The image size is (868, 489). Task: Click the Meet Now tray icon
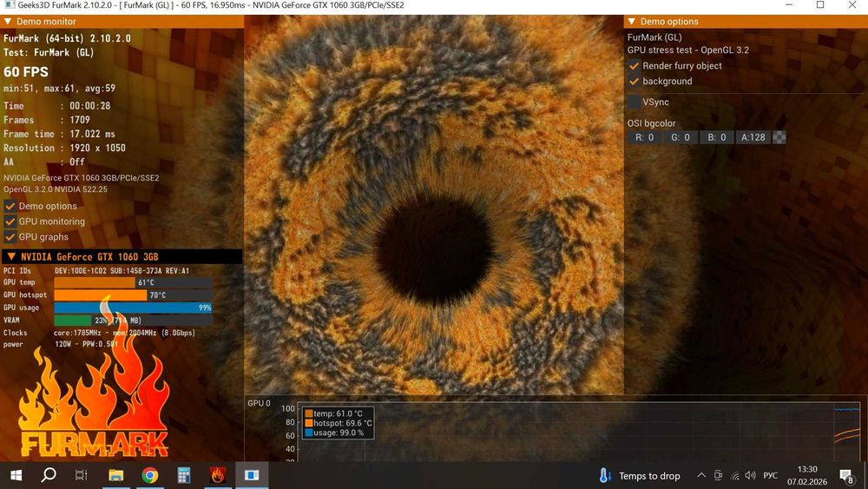[x=718, y=475]
